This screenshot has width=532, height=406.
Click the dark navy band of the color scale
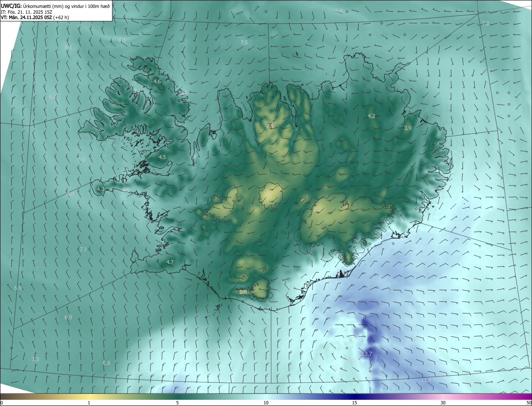coord(355,396)
